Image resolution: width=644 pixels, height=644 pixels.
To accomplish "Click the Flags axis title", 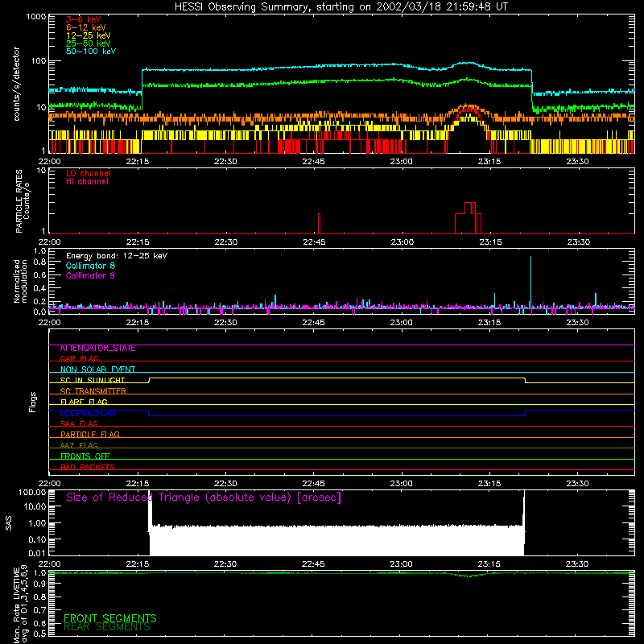I will 33,402.
